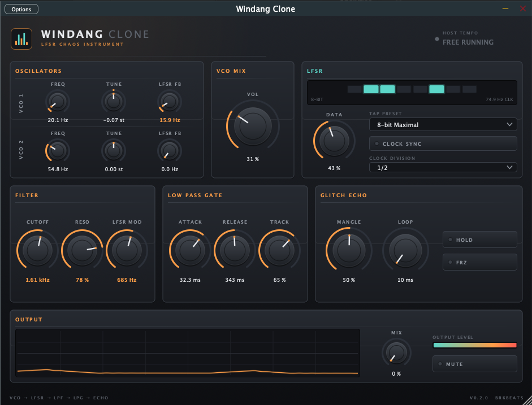
Task: Click the Output MIX knob
Action: (396, 353)
